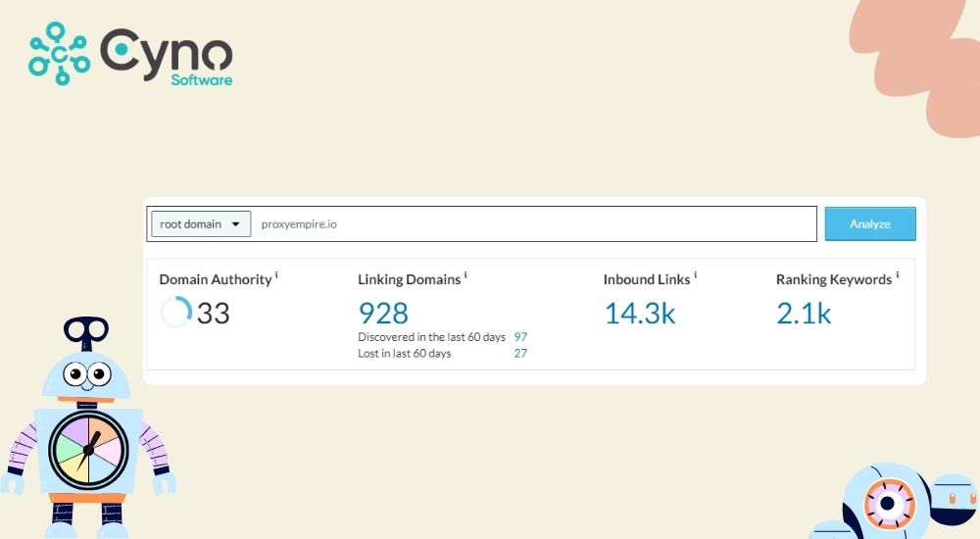Click the 14.3k inbound links value
This screenshot has width=980, height=539.
639,313
